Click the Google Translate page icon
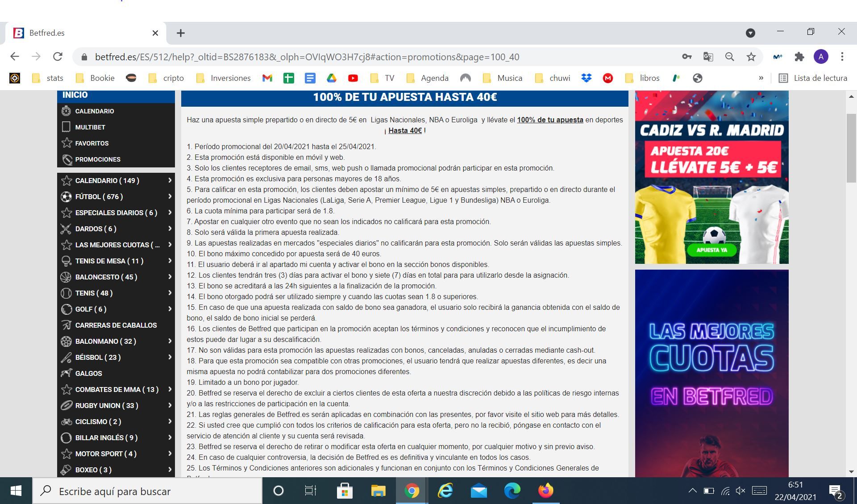 pos(708,57)
